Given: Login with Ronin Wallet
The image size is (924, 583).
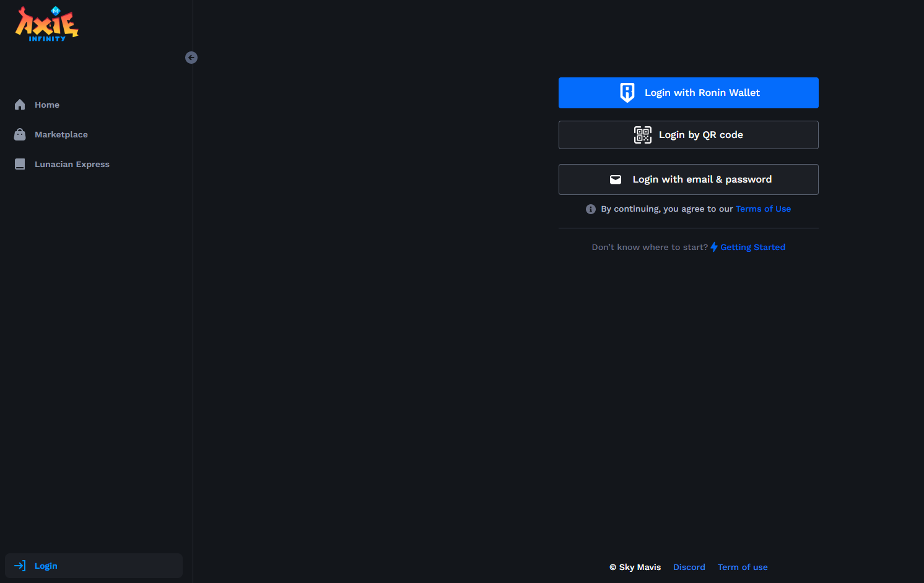Looking at the screenshot, I should (689, 93).
